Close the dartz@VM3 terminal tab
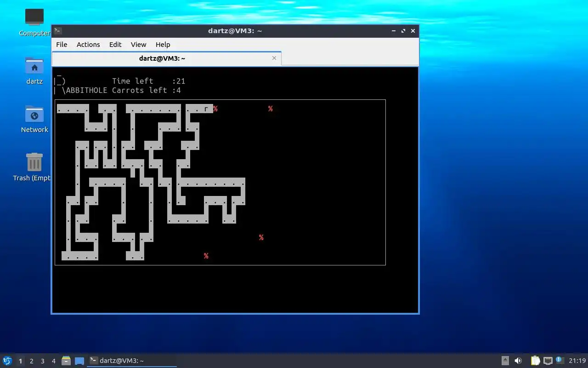The width and height of the screenshot is (588, 368). pos(274,58)
